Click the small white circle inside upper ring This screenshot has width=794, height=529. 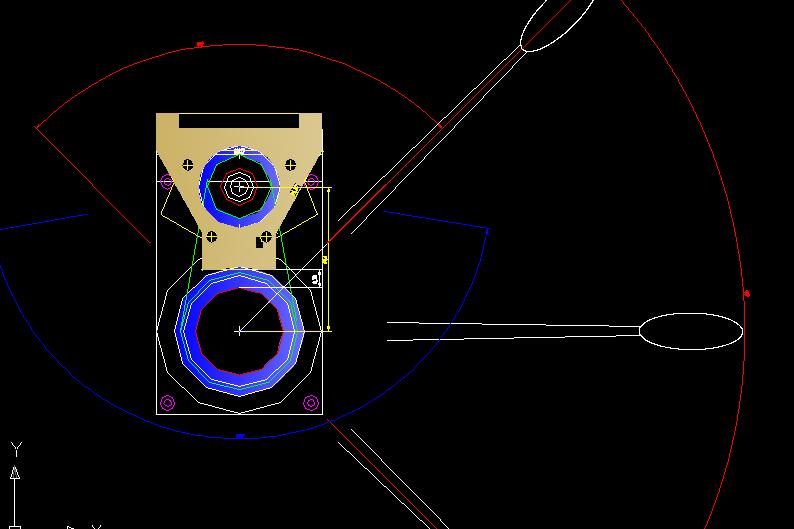(x=238, y=185)
